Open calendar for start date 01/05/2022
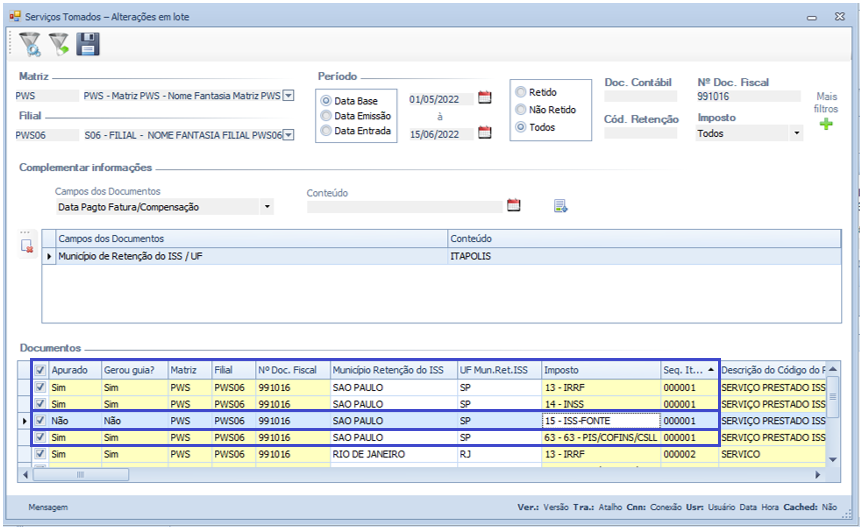Viewport: 862px width, 527px height. [x=485, y=98]
